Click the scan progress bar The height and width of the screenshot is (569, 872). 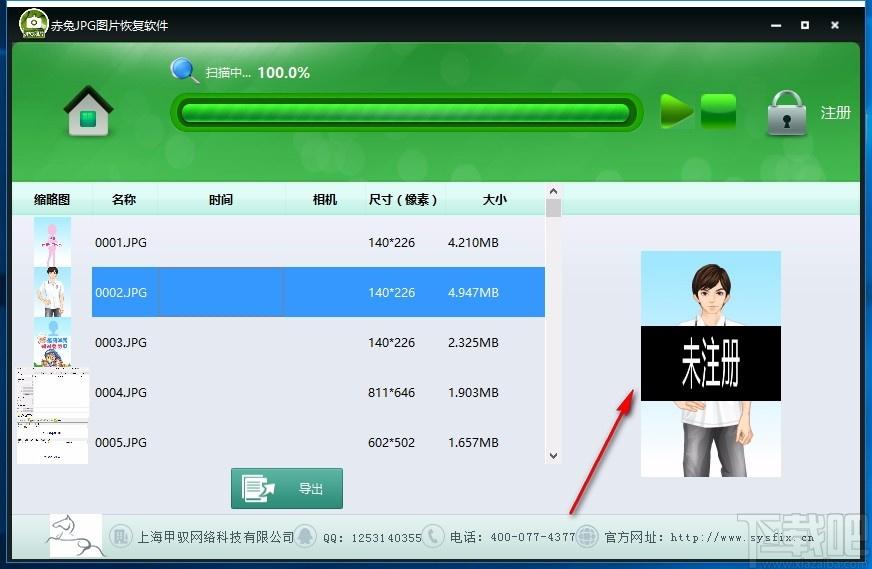pos(406,113)
